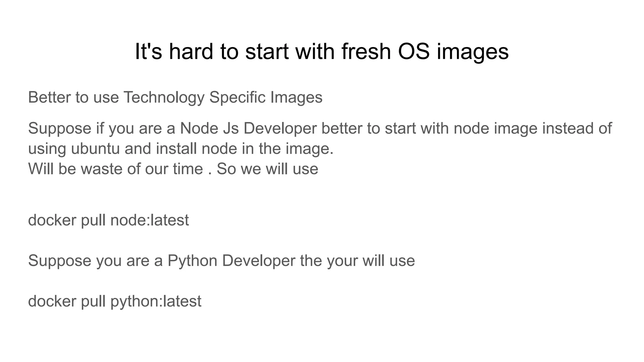Click the word 'ubuntu' in the paragraph
644x362 pixels.
coord(95,149)
